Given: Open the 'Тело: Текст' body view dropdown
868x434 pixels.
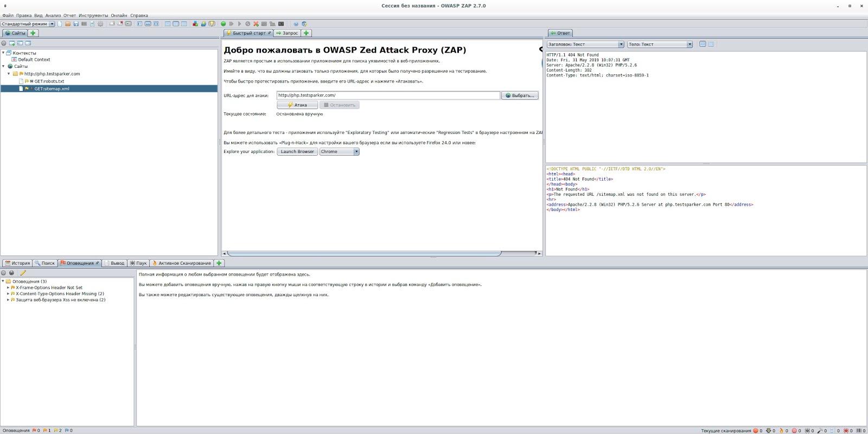Looking at the screenshot, I should point(660,44).
